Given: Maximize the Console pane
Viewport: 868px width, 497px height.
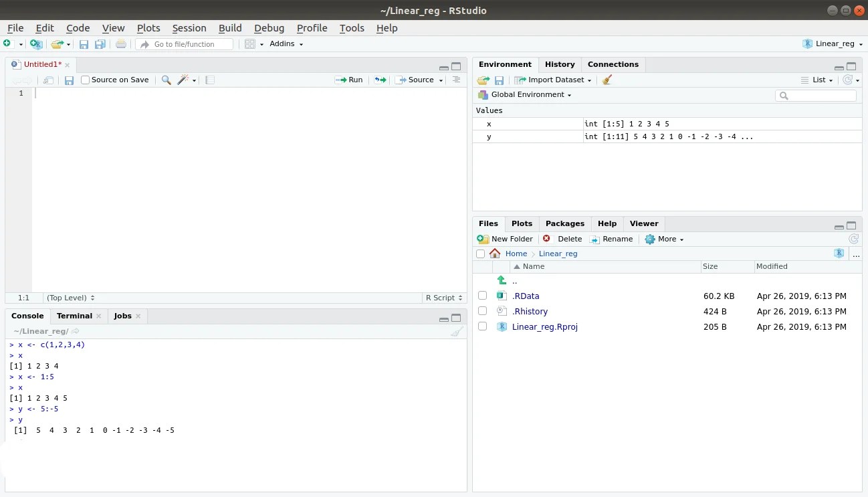Looking at the screenshot, I should click(456, 318).
